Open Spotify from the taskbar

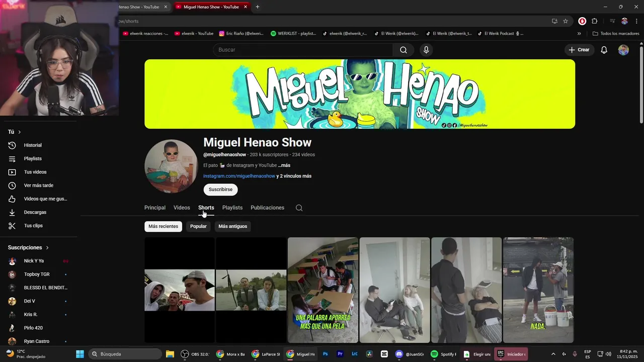(x=444, y=354)
